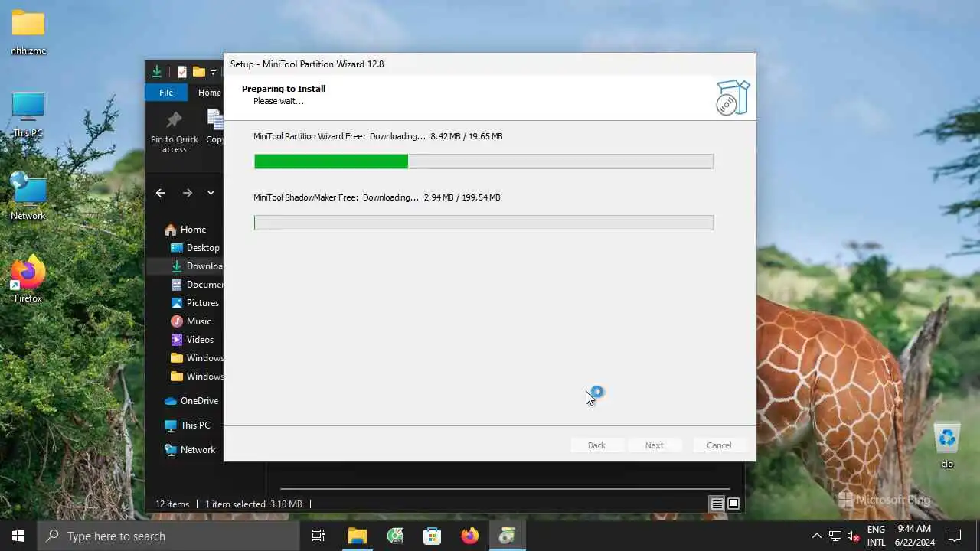Open the Windows Start menu

pos(18,536)
